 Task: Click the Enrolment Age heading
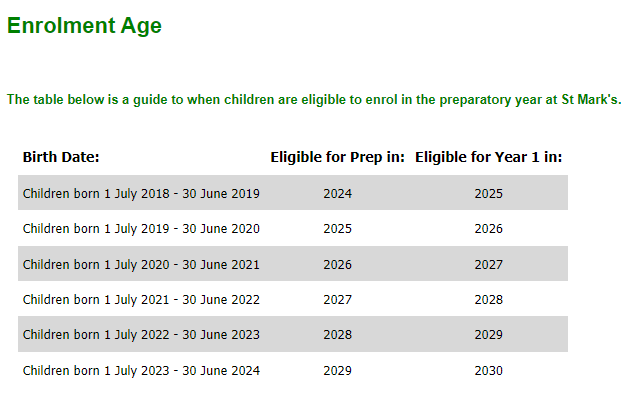[x=84, y=26]
